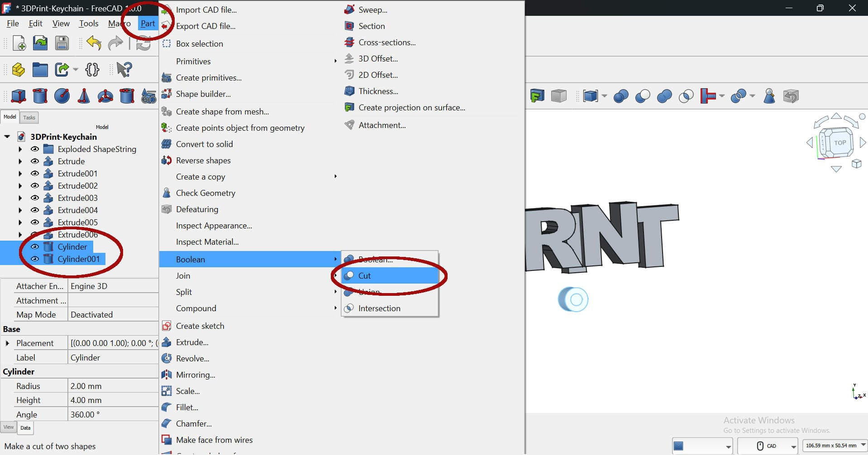Open the Create a copy submenu
The width and height of the screenshot is (868, 455).
[249, 176]
